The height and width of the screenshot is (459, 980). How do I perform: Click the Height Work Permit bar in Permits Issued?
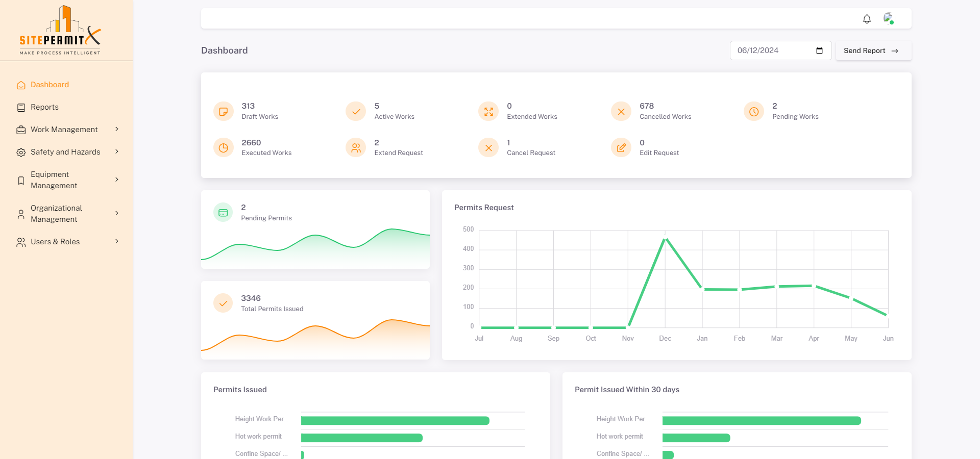point(395,421)
